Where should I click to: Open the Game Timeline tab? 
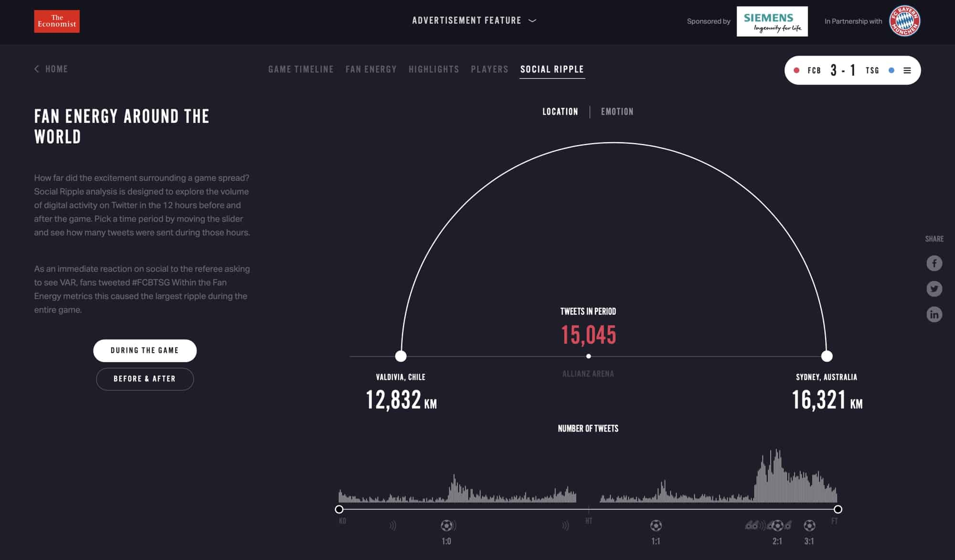pyautogui.click(x=301, y=69)
